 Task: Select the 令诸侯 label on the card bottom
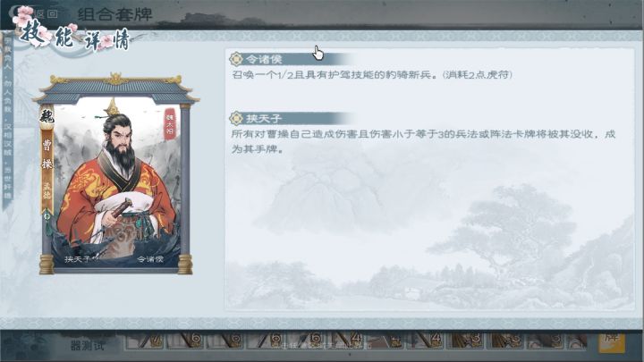coord(150,259)
